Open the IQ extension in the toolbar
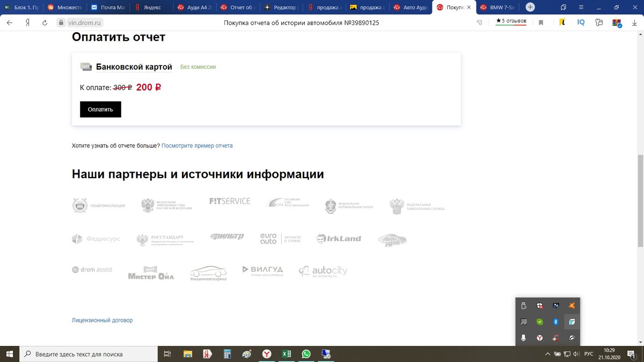 (x=581, y=23)
